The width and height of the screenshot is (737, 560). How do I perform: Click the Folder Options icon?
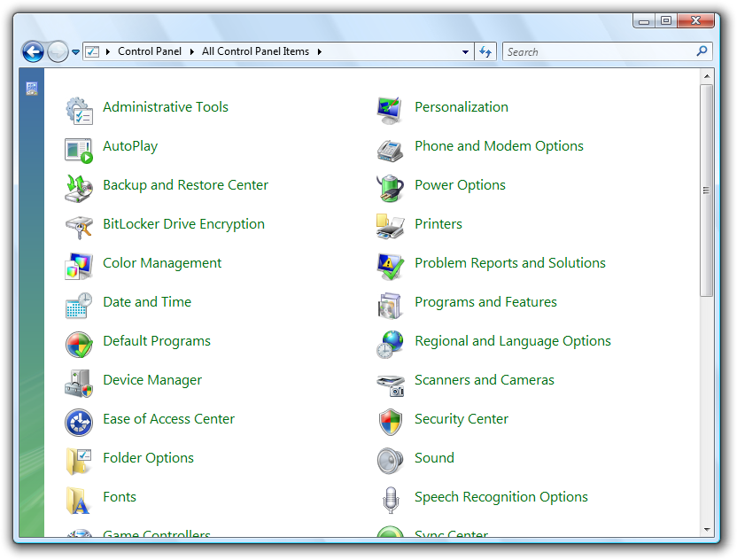(x=79, y=462)
